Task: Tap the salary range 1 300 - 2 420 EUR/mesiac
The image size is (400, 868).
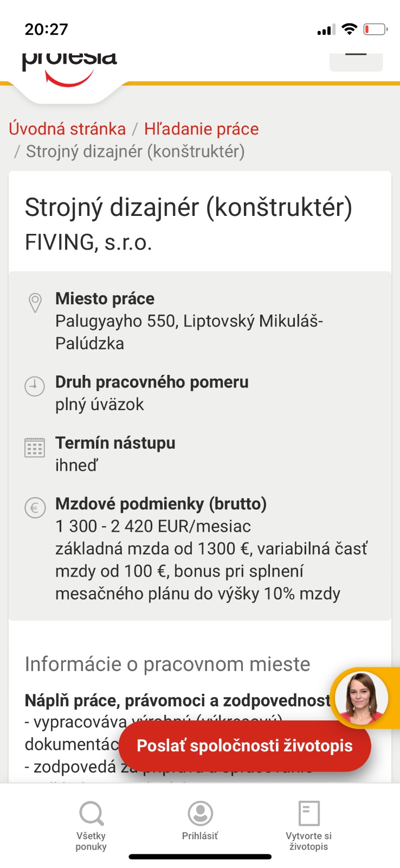Action: 153,526
